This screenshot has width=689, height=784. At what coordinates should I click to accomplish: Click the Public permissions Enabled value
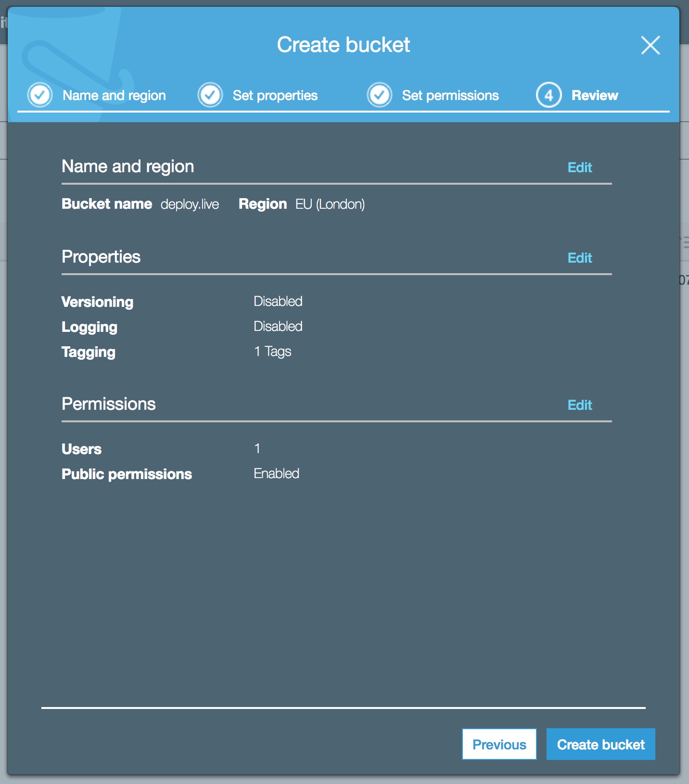pos(276,474)
